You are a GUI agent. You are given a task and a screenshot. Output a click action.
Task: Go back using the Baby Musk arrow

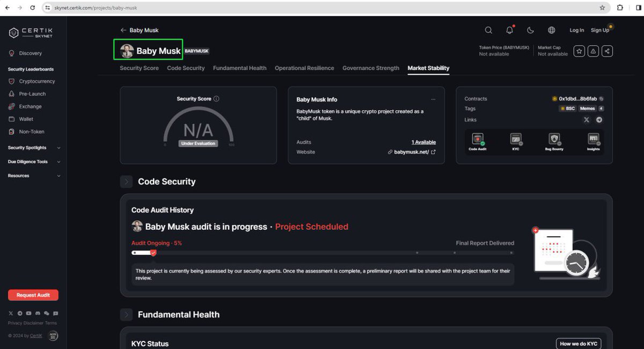click(x=123, y=30)
